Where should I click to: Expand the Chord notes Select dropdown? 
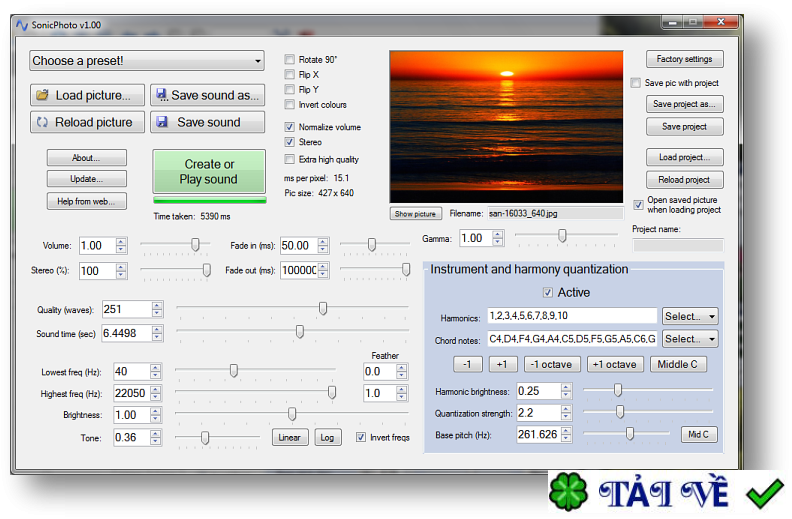tap(690, 339)
